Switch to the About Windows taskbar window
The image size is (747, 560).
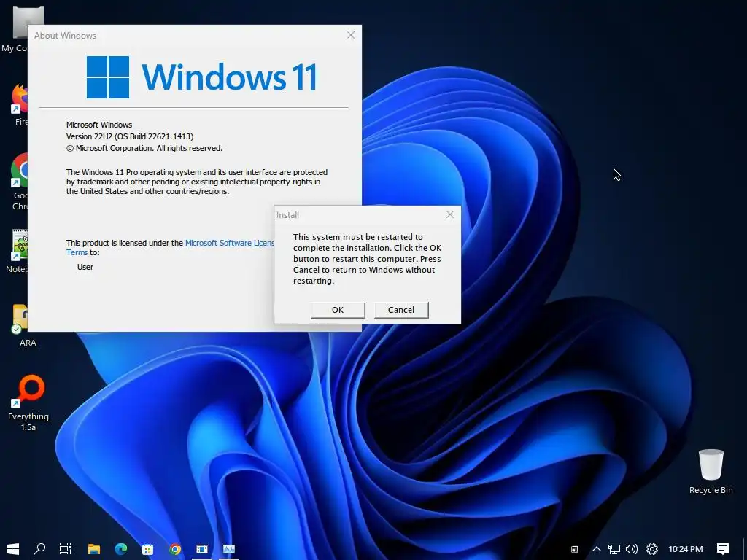pyautogui.click(x=202, y=548)
